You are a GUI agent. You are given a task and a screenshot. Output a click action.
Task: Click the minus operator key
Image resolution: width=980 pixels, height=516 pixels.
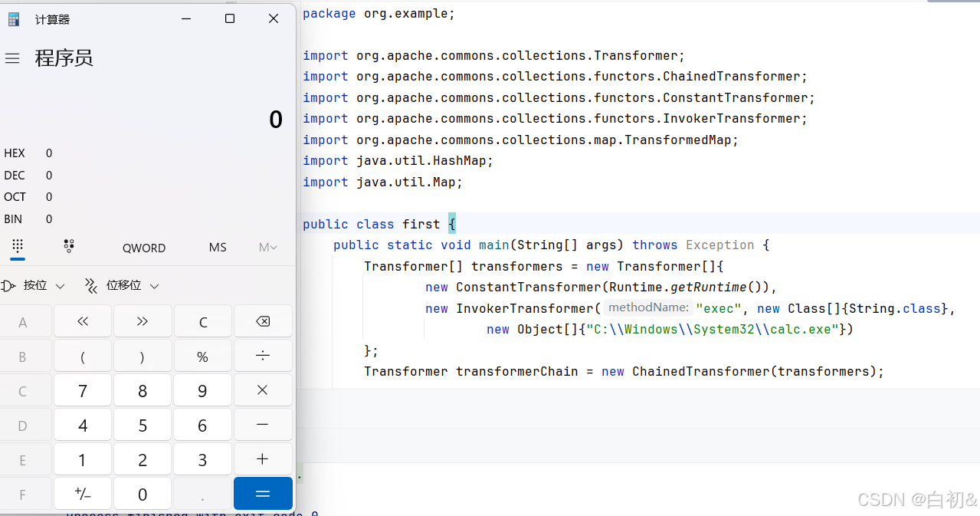(263, 425)
